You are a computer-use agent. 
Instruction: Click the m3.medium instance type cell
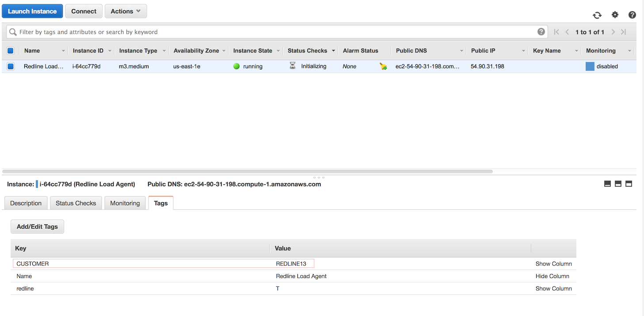pos(134,66)
